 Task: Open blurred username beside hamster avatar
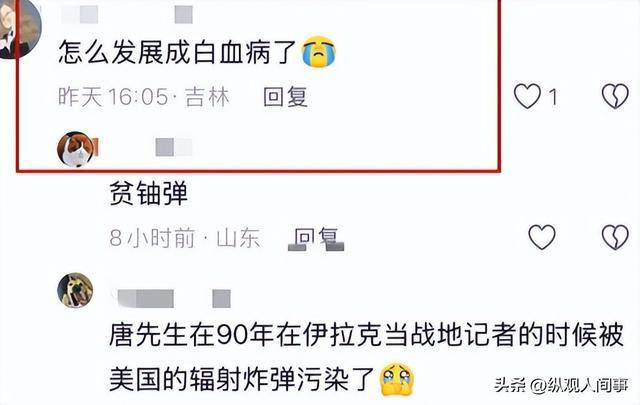[x=174, y=147]
